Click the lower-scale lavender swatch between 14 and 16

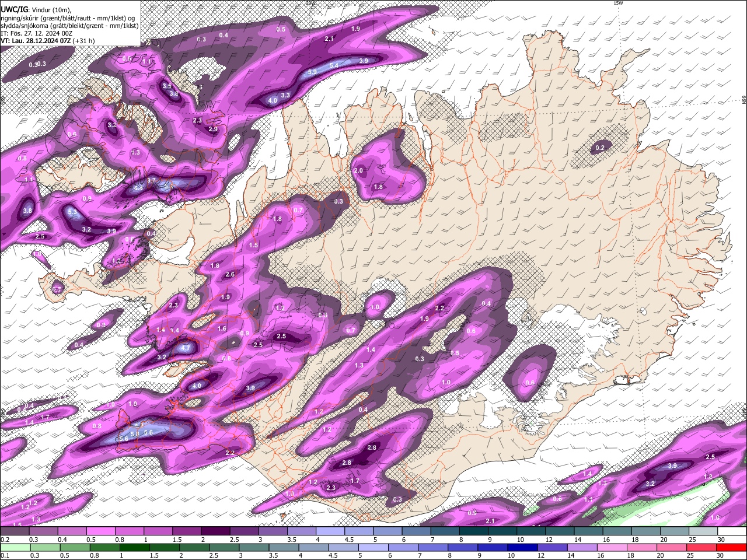(x=582, y=547)
